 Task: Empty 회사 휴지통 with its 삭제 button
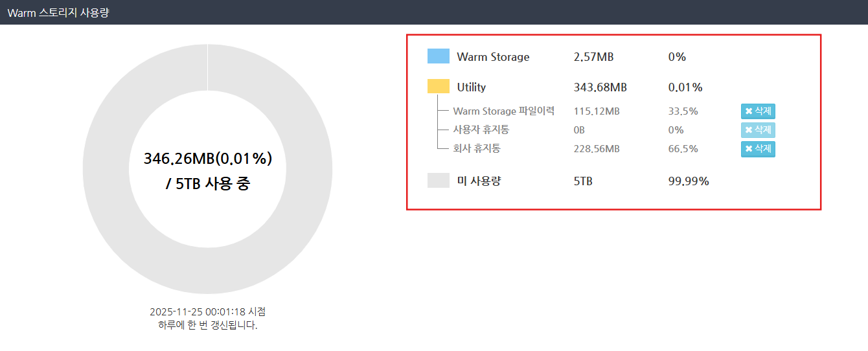[x=758, y=149]
